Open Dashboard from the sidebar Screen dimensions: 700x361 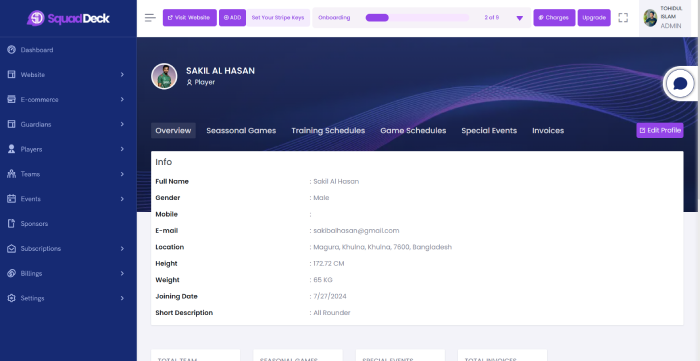click(37, 50)
